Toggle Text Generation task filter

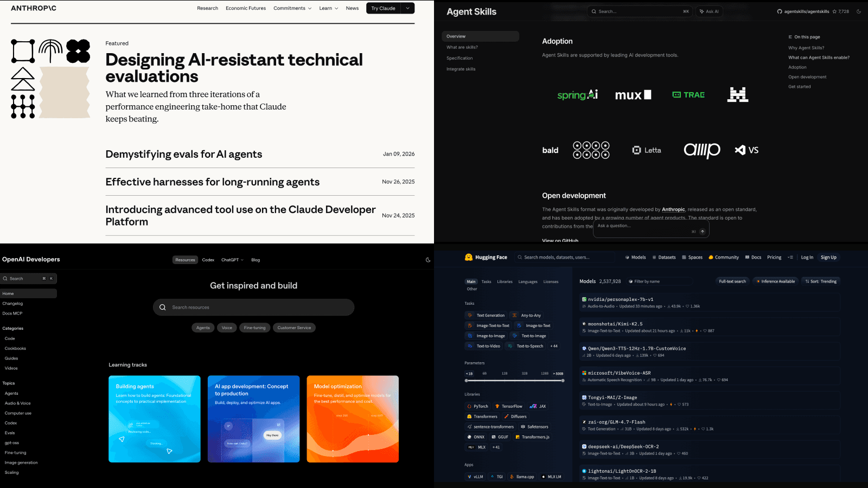[x=486, y=316]
